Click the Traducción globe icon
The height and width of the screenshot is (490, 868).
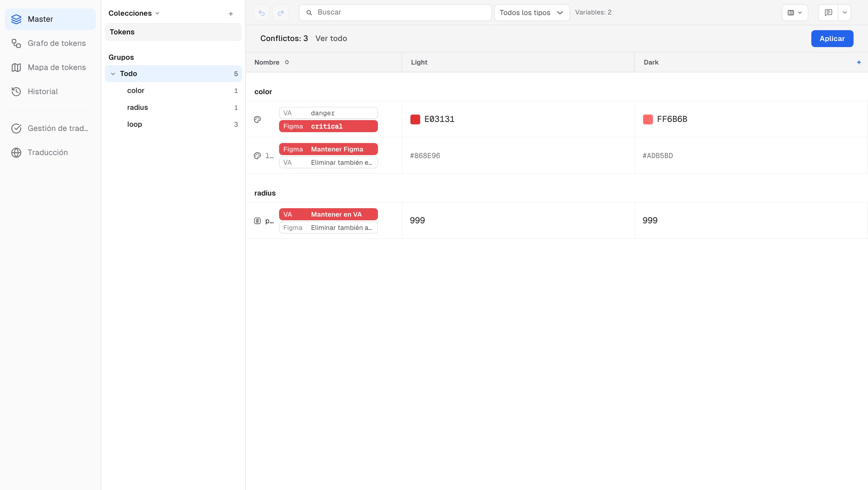click(x=16, y=152)
